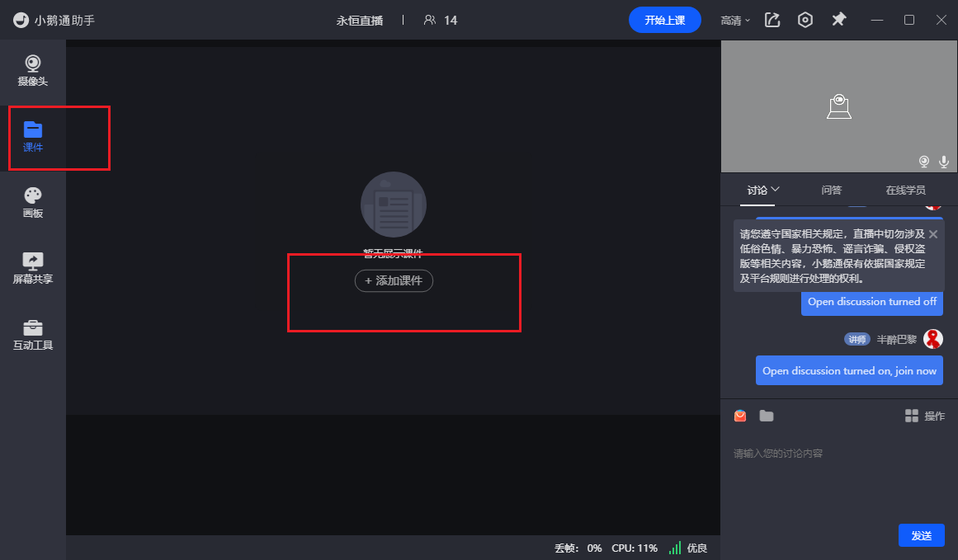
Task: Open the 画板 drawing board
Action: point(33,202)
